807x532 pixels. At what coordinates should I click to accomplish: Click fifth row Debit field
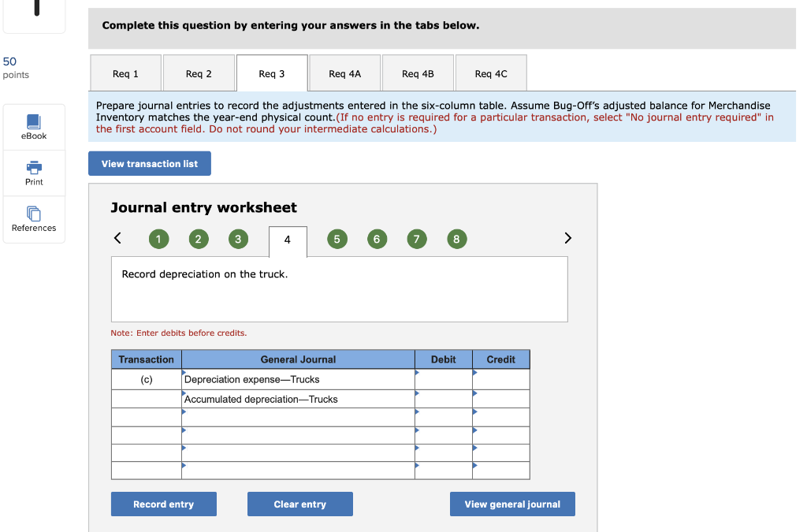(444, 453)
